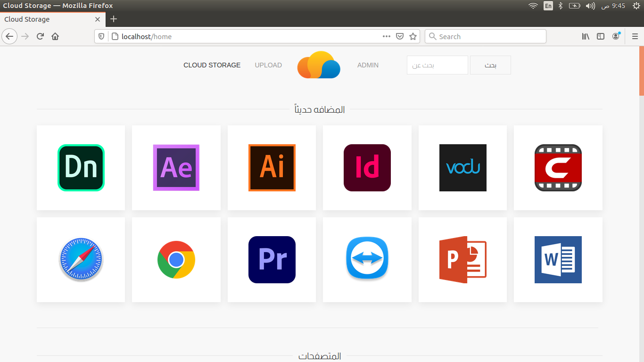644x362 pixels.
Task: Open the ADMIN navigation link
Action: click(368, 65)
